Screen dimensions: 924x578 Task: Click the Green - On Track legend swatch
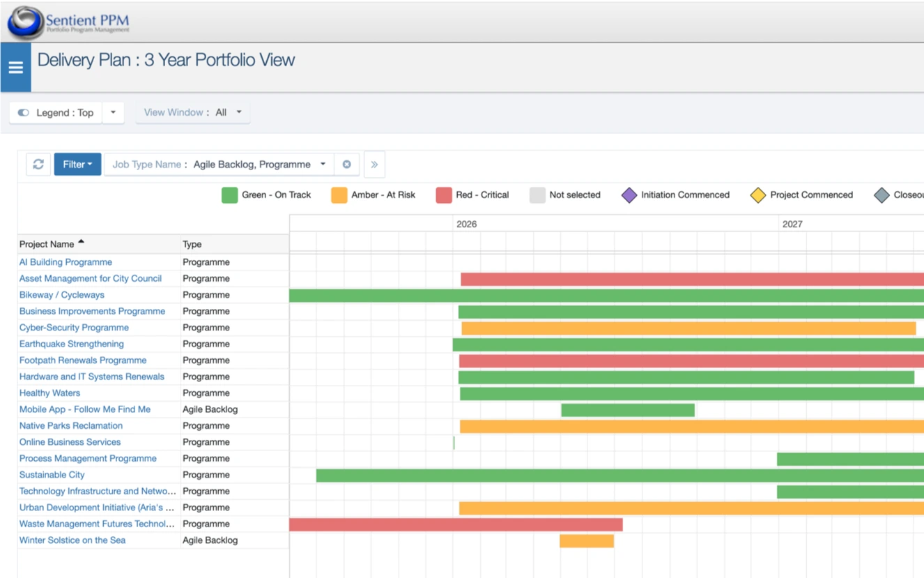(230, 195)
